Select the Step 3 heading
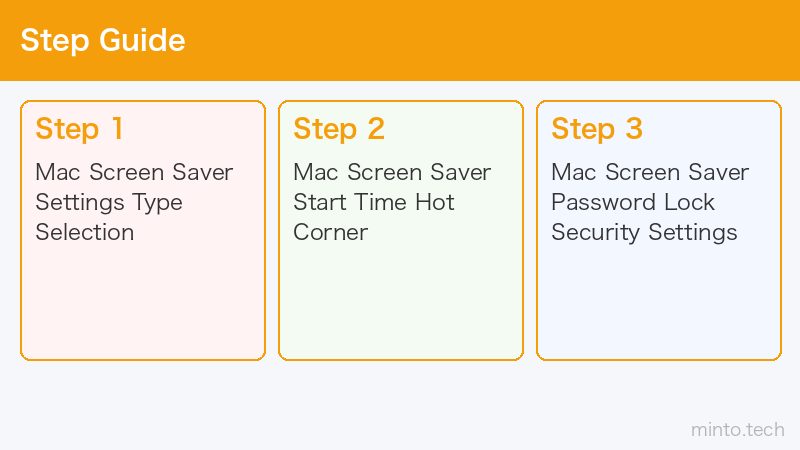This screenshot has height=450, width=800. coord(597,129)
